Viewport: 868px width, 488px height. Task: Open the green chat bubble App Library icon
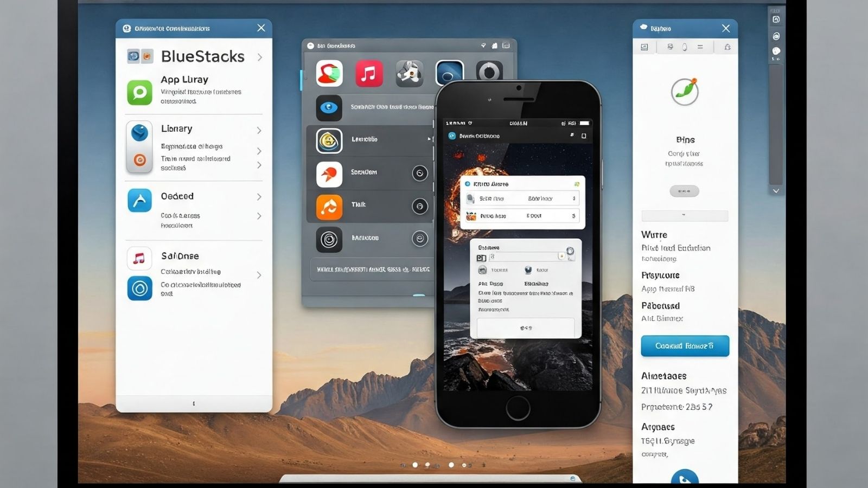pyautogui.click(x=139, y=92)
